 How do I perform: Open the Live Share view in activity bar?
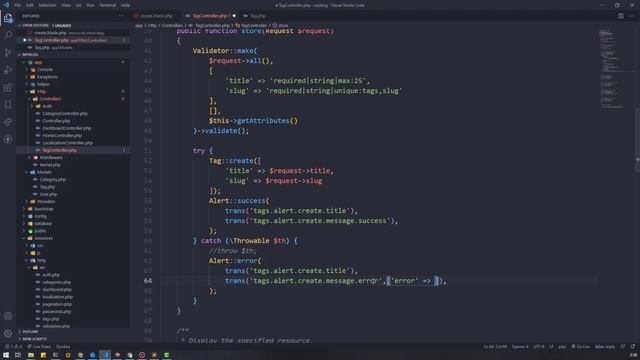[x=8, y=122]
